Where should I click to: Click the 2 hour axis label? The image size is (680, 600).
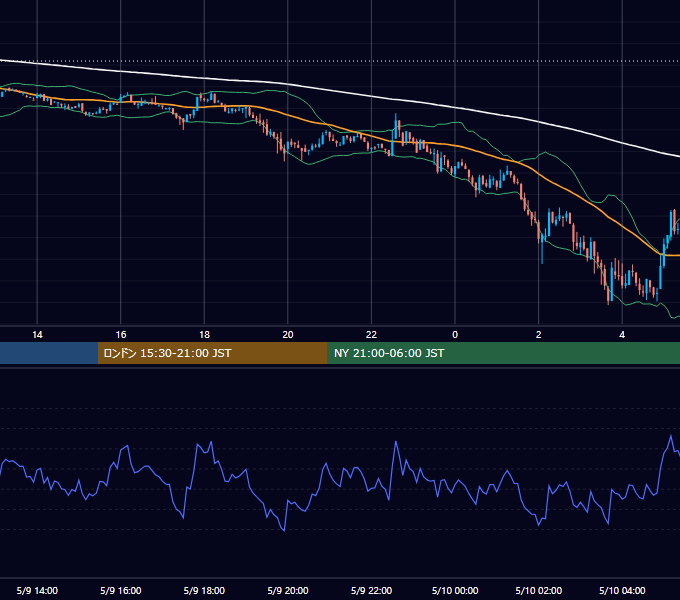pos(539,335)
